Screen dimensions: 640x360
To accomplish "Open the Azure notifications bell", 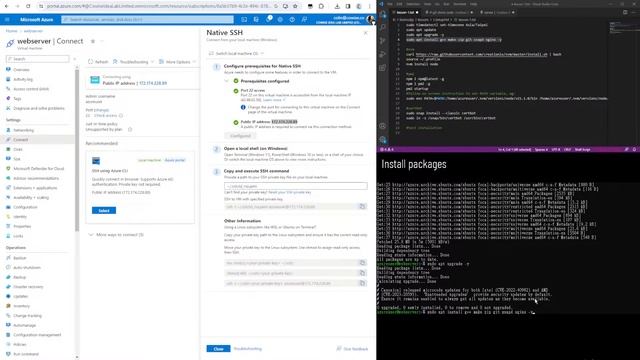I will (268, 20).
